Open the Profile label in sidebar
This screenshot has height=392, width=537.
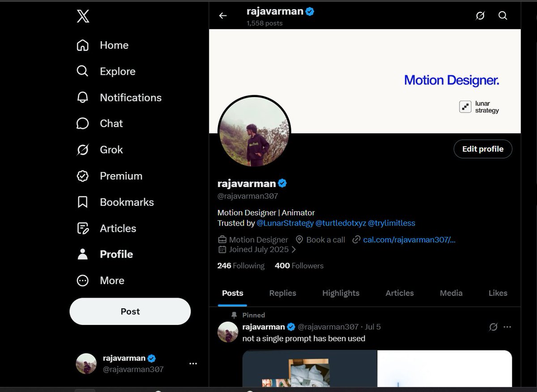116,254
